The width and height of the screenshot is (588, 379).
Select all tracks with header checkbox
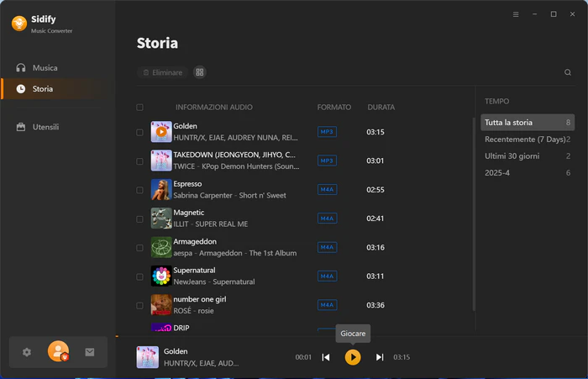pos(139,108)
